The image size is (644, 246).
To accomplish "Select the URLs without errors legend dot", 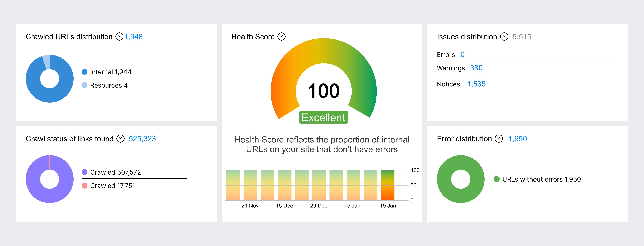I will click(497, 179).
